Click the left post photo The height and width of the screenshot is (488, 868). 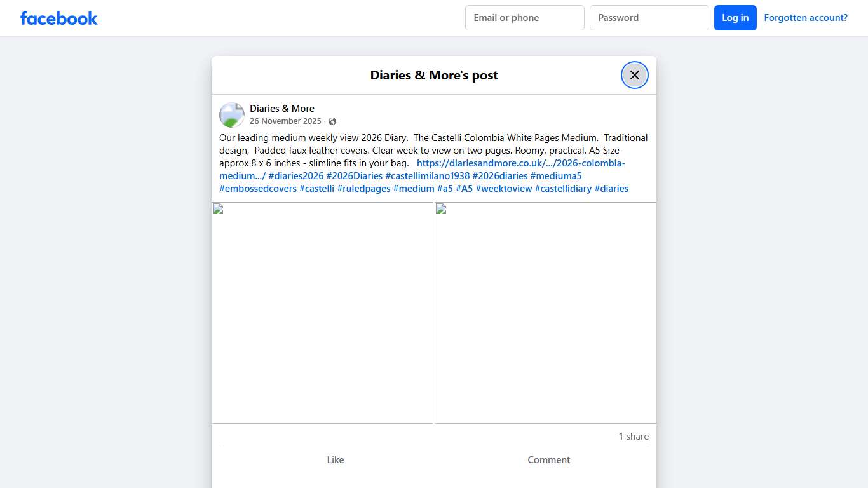[x=323, y=313]
